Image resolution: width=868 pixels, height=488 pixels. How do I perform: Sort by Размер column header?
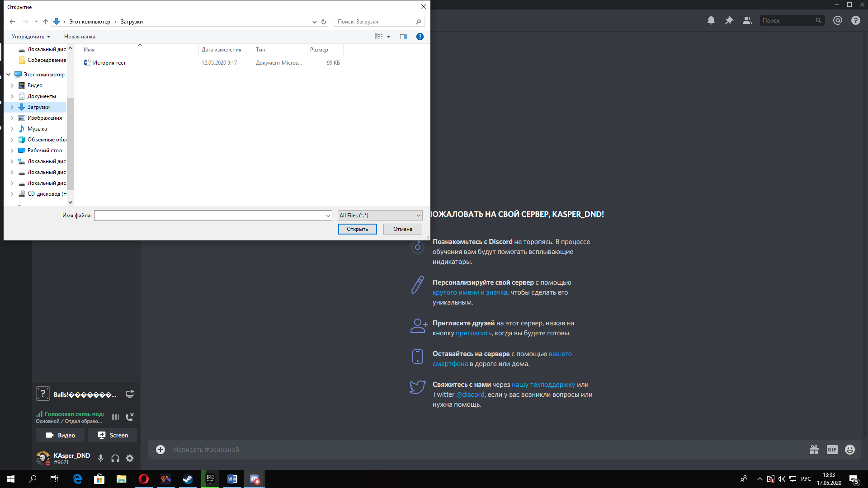pos(325,50)
